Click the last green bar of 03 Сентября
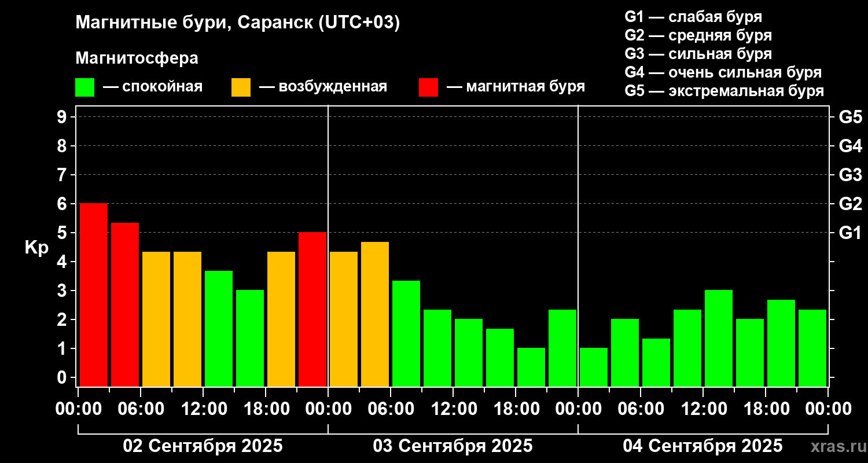The height and width of the screenshot is (463, 868). [562, 348]
